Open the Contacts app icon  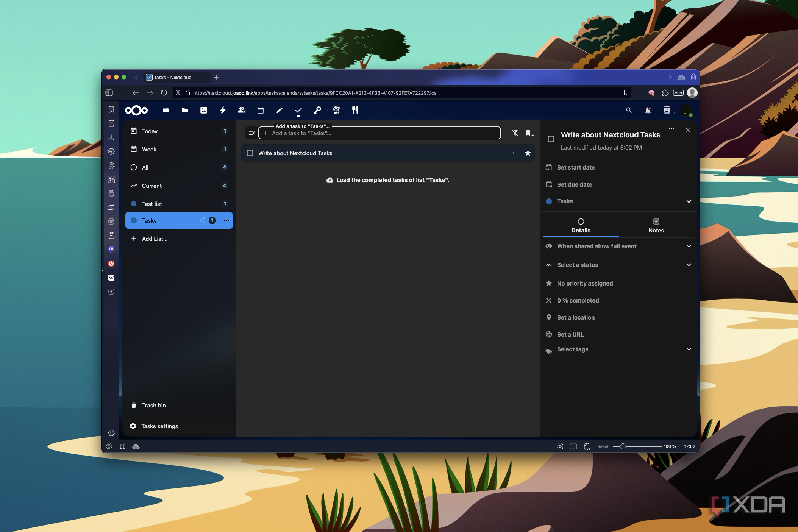(x=242, y=110)
